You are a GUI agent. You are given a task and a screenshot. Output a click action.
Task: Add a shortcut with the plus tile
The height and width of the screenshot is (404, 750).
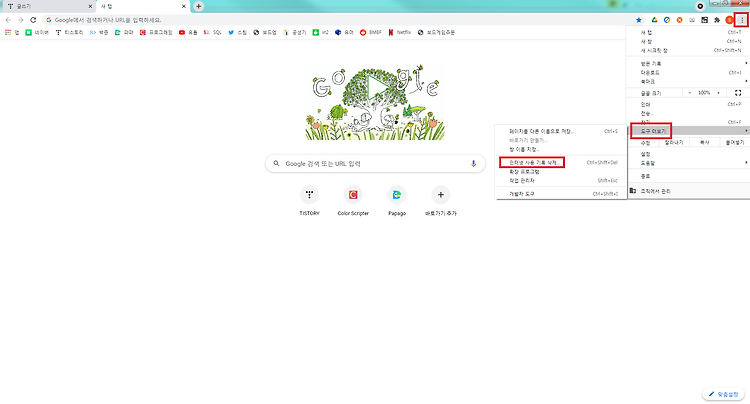pos(441,201)
